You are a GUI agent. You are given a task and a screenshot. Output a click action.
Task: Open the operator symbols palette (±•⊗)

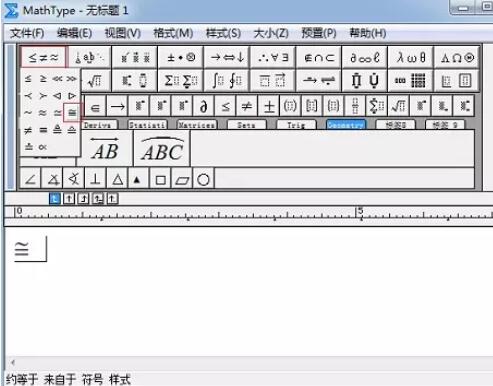[181, 57]
